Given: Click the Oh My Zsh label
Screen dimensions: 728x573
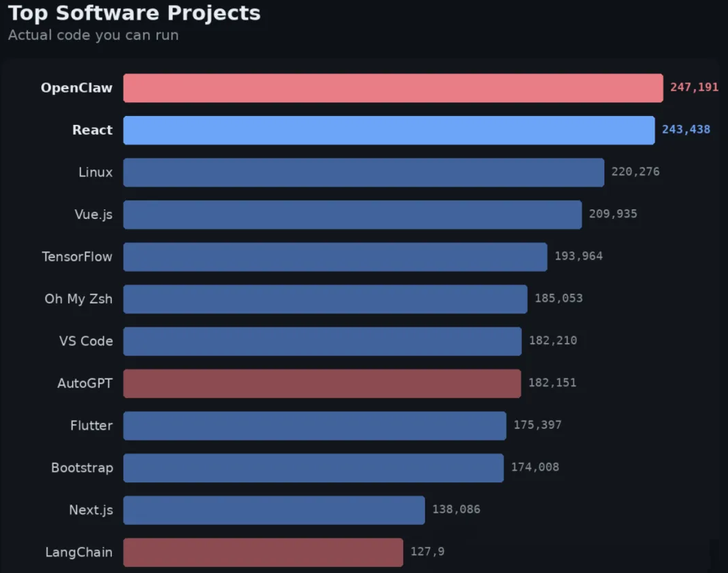Looking at the screenshot, I should (x=78, y=299).
